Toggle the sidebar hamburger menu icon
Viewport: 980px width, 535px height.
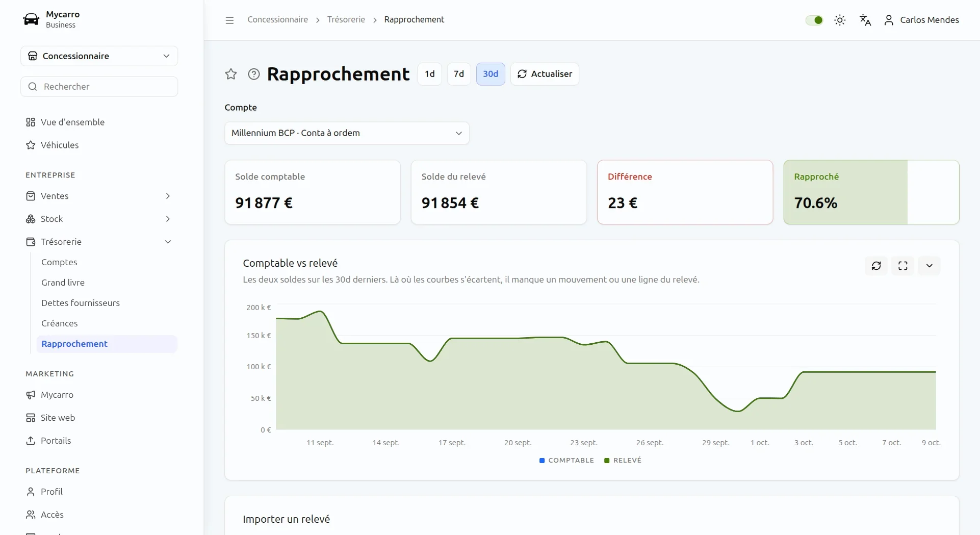(229, 20)
